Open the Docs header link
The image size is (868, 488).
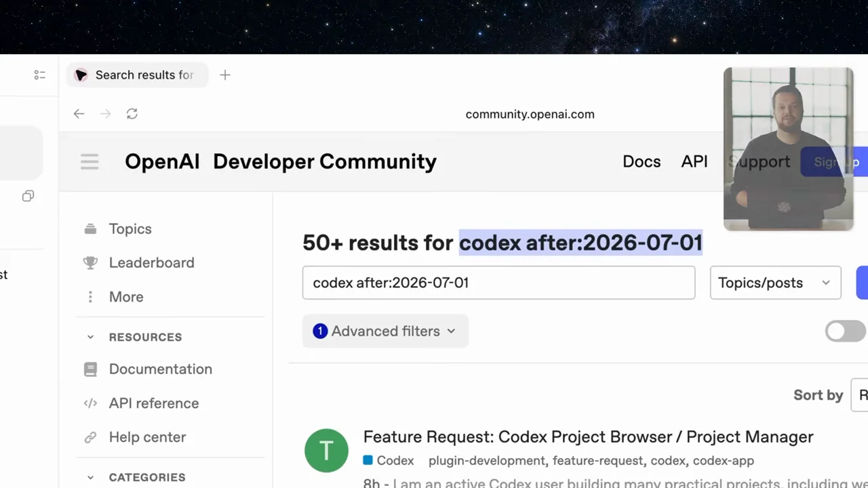point(642,161)
